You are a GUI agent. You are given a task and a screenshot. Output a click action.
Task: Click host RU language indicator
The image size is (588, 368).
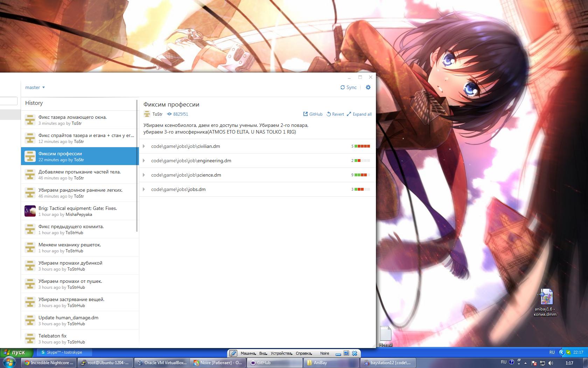(x=503, y=362)
